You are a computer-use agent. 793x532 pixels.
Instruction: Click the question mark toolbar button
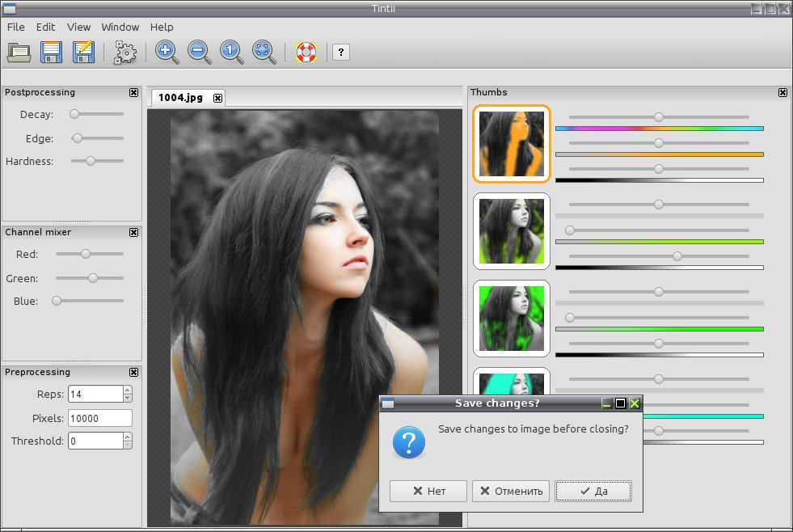[x=341, y=52]
